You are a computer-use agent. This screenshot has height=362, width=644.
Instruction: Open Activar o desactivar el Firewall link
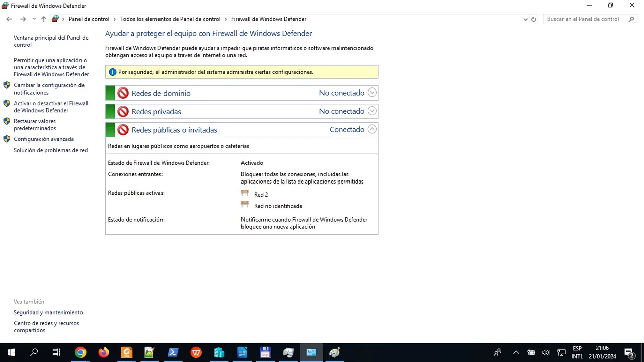(x=51, y=107)
